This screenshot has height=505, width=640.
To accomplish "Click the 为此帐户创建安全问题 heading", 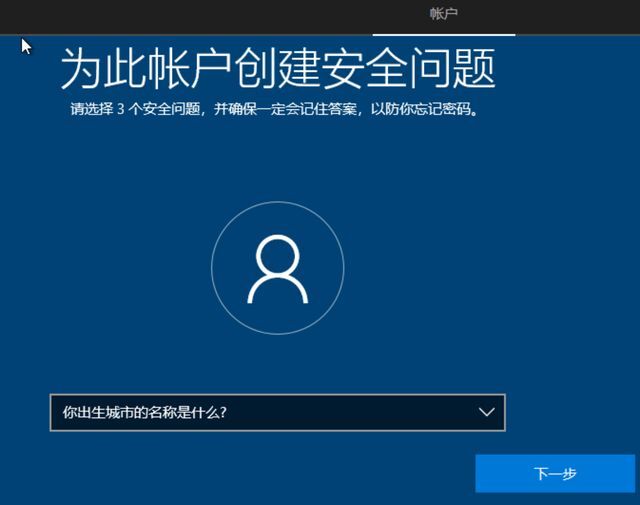I will click(x=277, y=68).
